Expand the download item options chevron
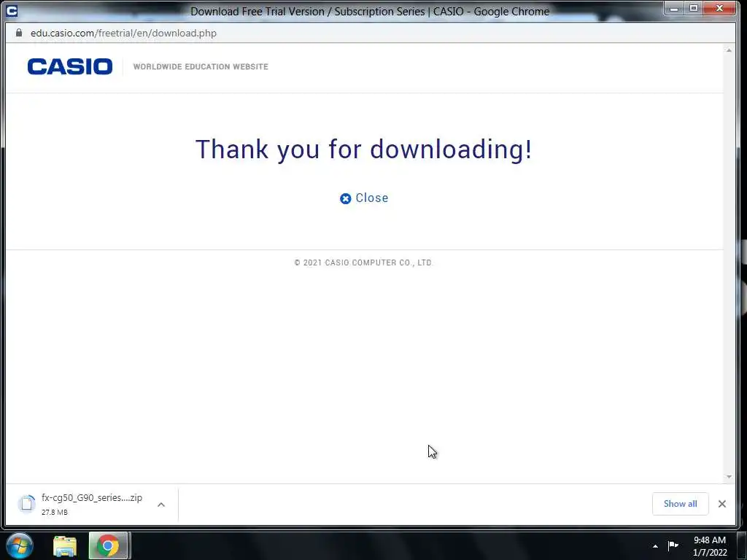Image resolution: width=747 pixels, height=560 pixels. (161, 505)
